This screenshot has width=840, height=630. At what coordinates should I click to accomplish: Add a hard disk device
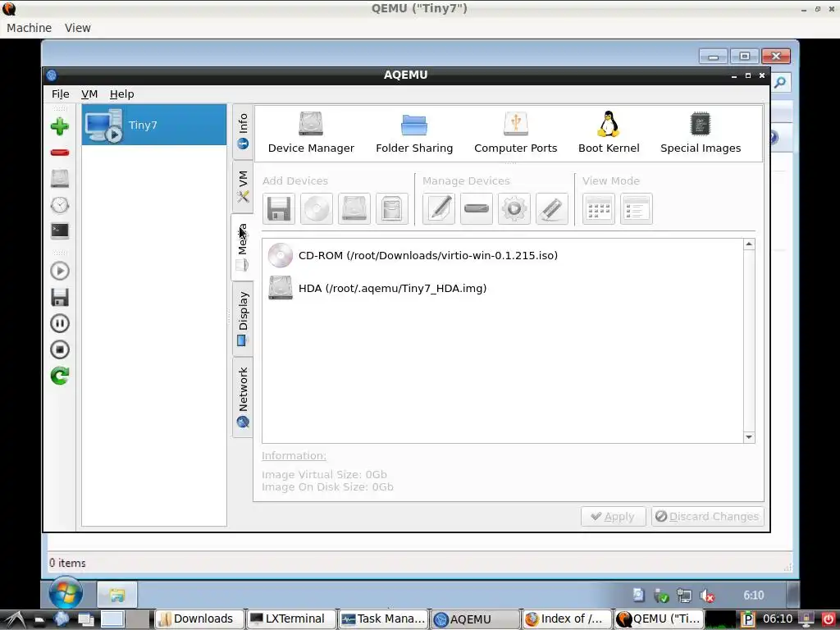(354, 208)
